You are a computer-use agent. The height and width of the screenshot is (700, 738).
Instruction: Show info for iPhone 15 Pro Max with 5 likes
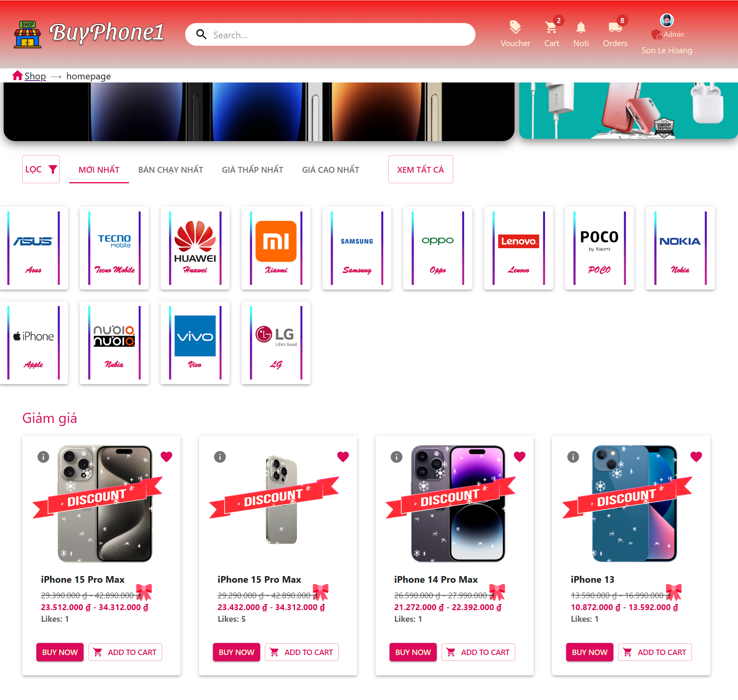[x=220, y=457]
